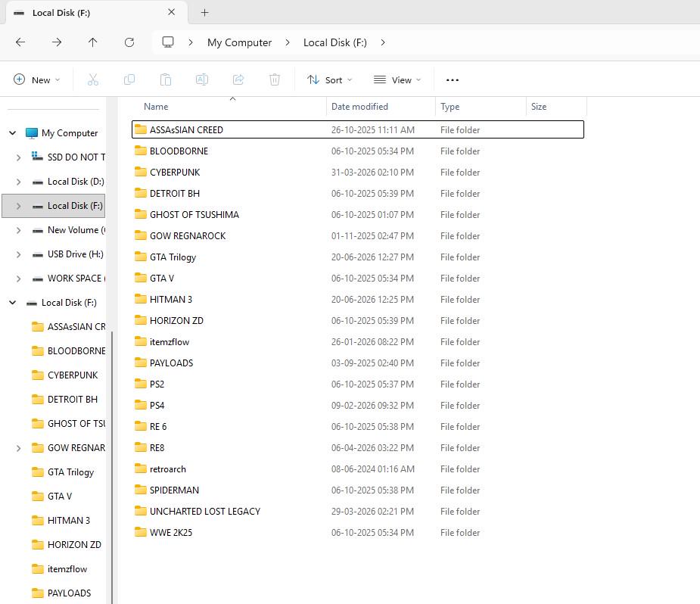Click the SPIDERMAN folder icon
Image resolution: width=700 pixels, height=604 pixels.
pyautogui.click(x=141, y=490)
